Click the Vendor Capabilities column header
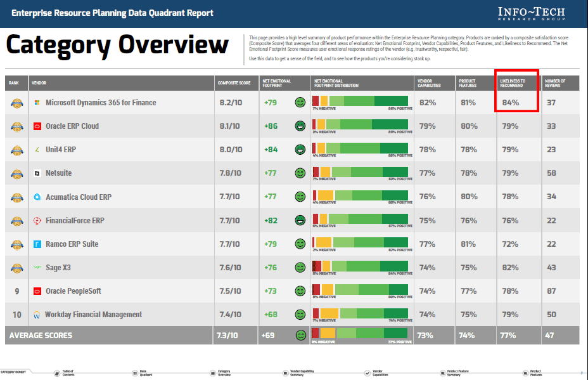This screenshot has width=588, height=380. 429,83
